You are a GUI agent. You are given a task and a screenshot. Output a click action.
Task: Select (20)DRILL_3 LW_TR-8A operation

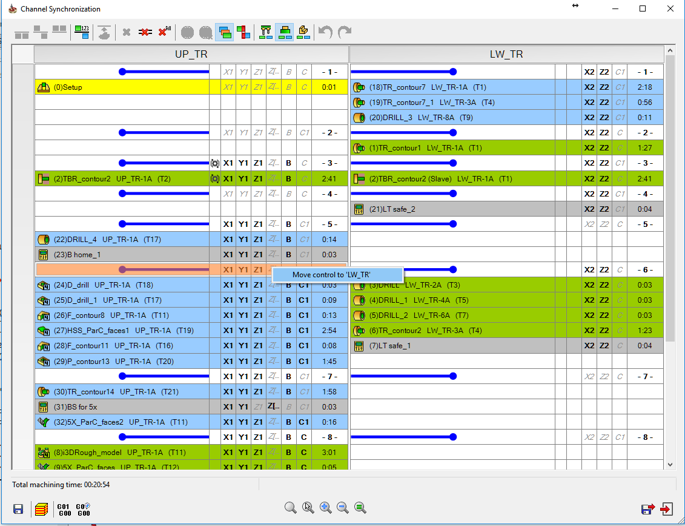(x=506, y=118)
